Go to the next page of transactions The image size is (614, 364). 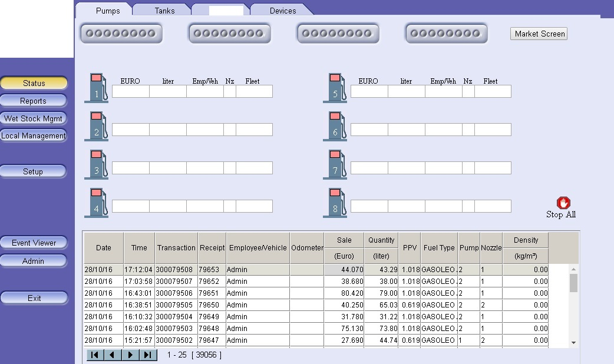coord(130,355)
